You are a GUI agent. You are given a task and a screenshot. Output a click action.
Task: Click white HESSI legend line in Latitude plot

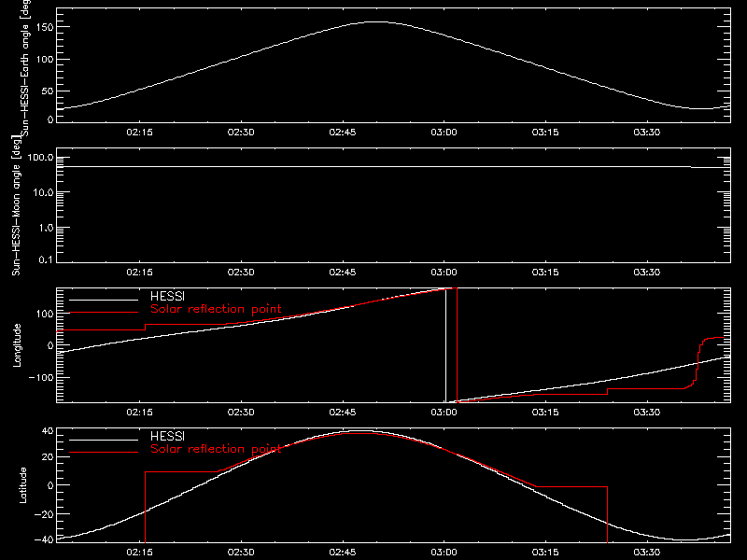point(104,440)
